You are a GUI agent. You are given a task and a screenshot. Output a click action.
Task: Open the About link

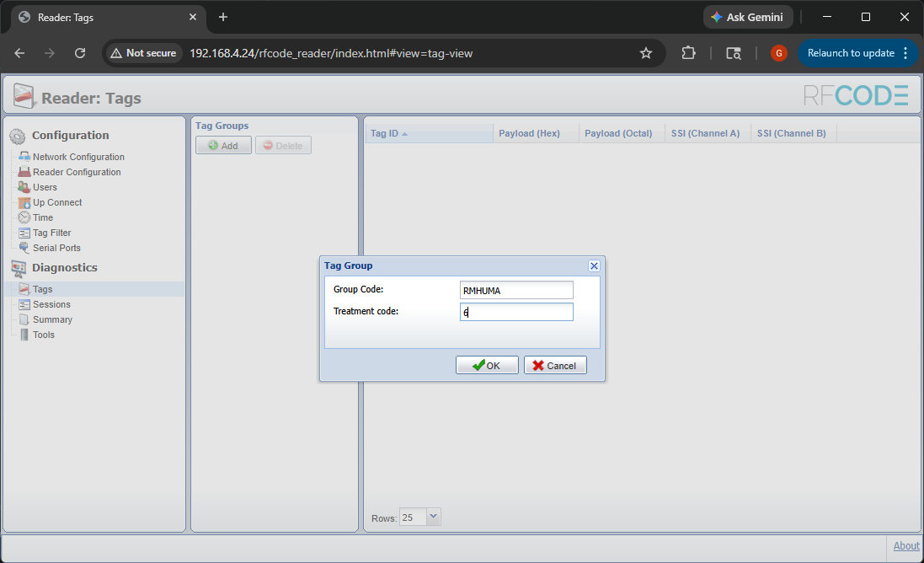click(x=905, y=545)
